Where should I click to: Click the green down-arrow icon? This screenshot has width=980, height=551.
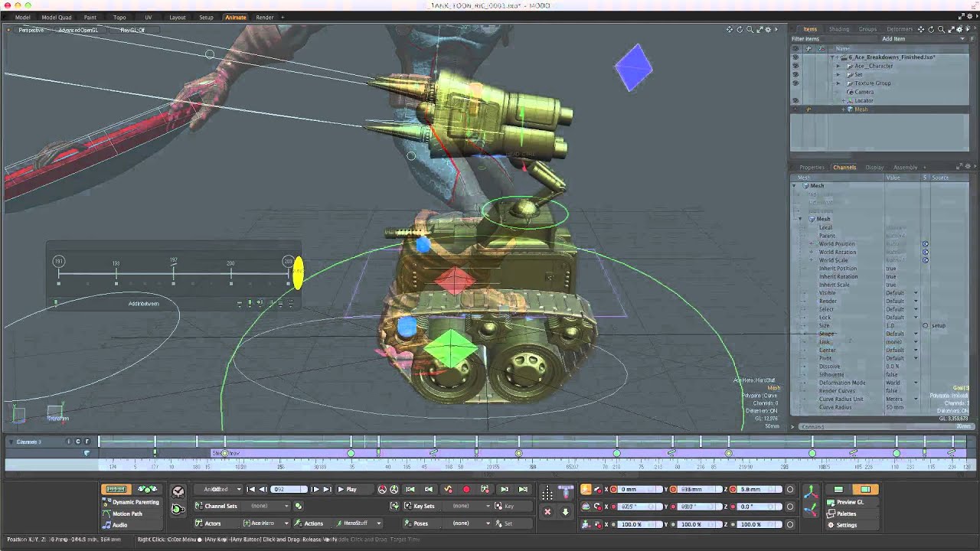pyautogui.click(x=565, y=511)
